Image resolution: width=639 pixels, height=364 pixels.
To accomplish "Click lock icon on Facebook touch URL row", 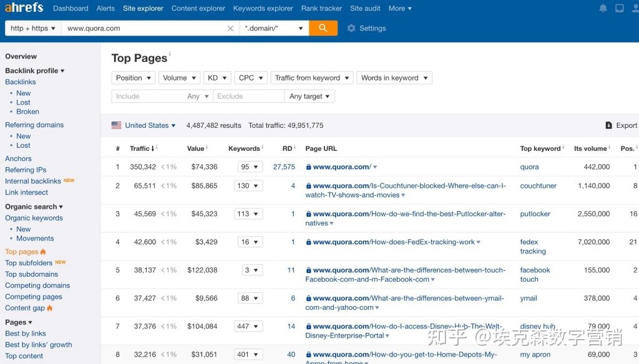I will (308, 270).
